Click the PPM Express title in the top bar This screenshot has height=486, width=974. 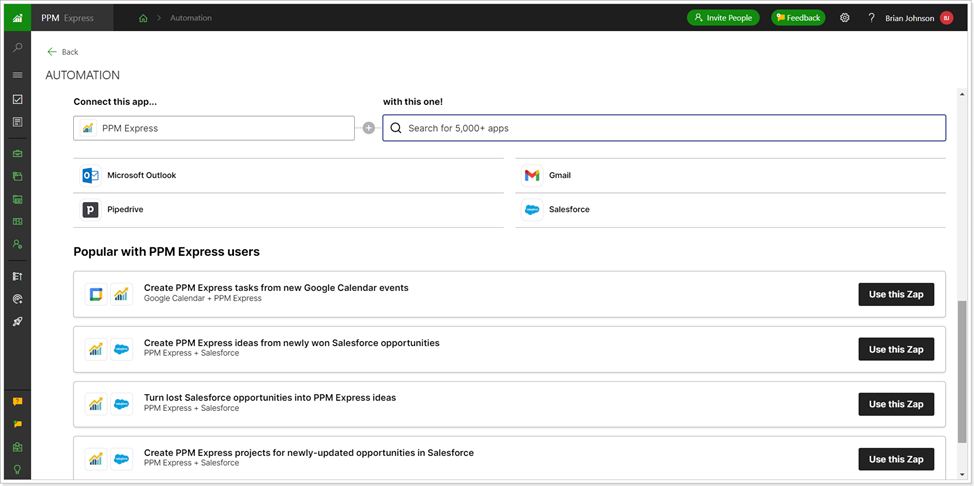click(67, 18)
